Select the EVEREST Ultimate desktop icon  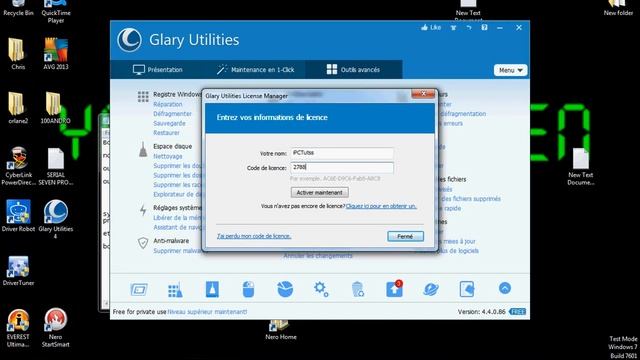pyautogui.click(x=18, y=328)
